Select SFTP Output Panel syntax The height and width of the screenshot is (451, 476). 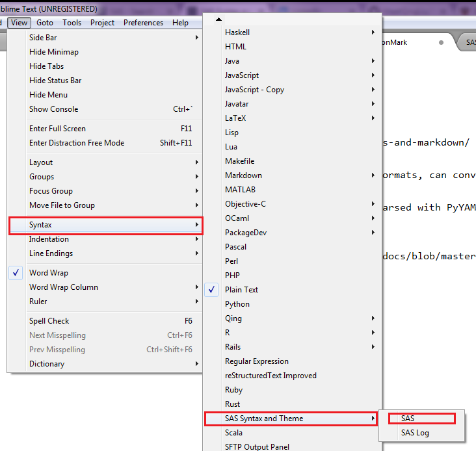tap(292, 446)
